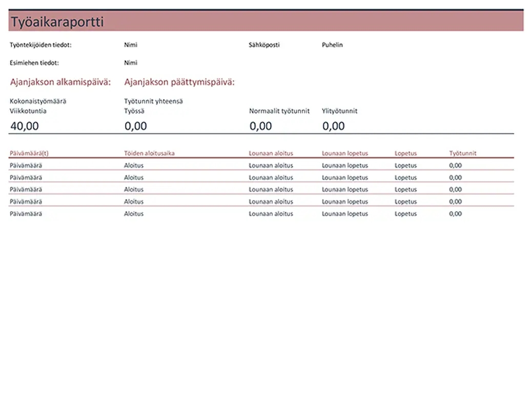
Task: Click the Ajanjakson alkamispäivä heading
Action: (x=60, y=82)
